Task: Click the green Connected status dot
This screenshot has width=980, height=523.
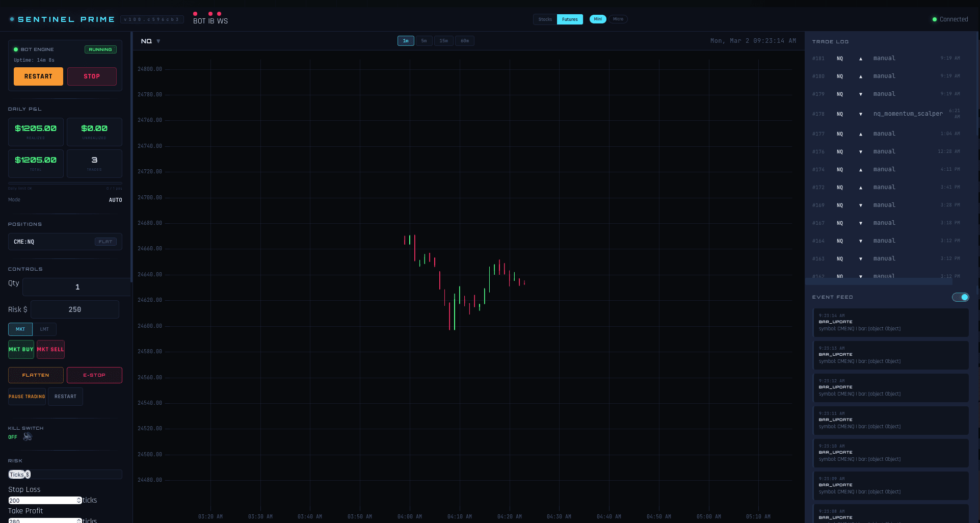Action: (935, 19)
